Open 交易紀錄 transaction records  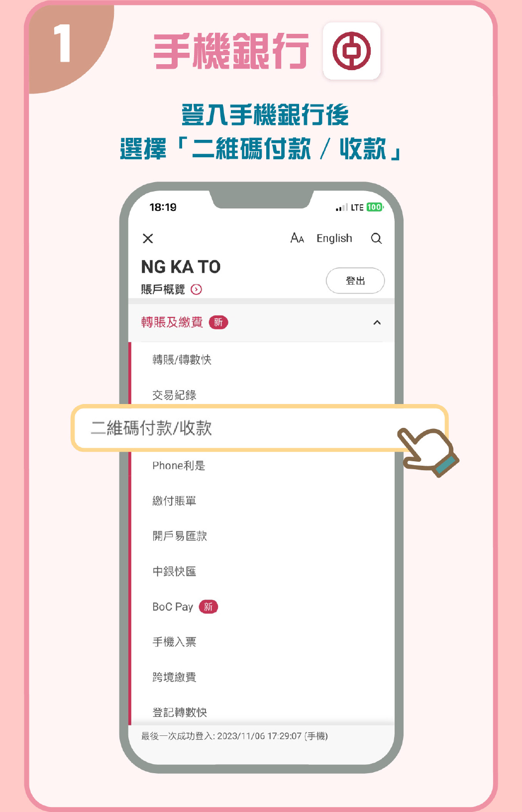tap(174, 395)
